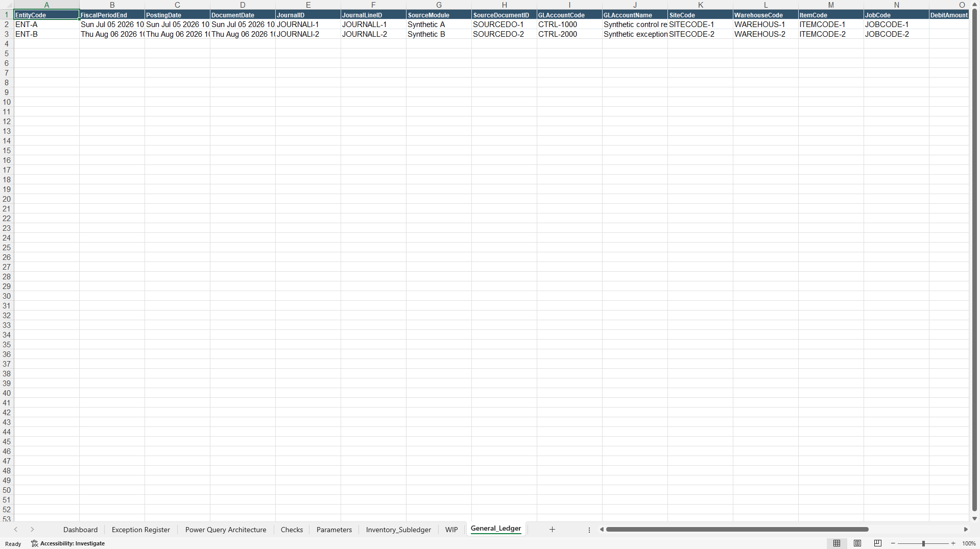Select the ENT-A cell
The width and height of the screenshot is (980, 549).
pos(46,25)
